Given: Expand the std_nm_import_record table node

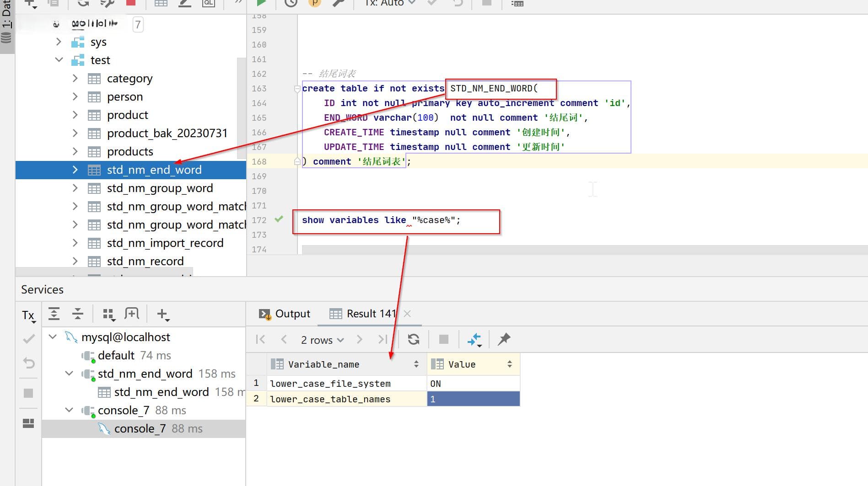Looking at the screenshot, I should [x=75, y=243].
